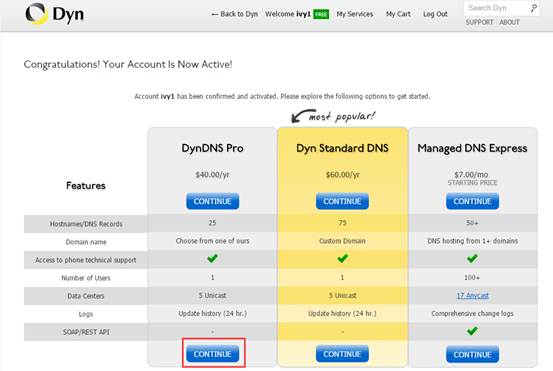Click bottom CONTINUE for Managed DNS Express
This screenshot has width=553, height=371.
472,354
